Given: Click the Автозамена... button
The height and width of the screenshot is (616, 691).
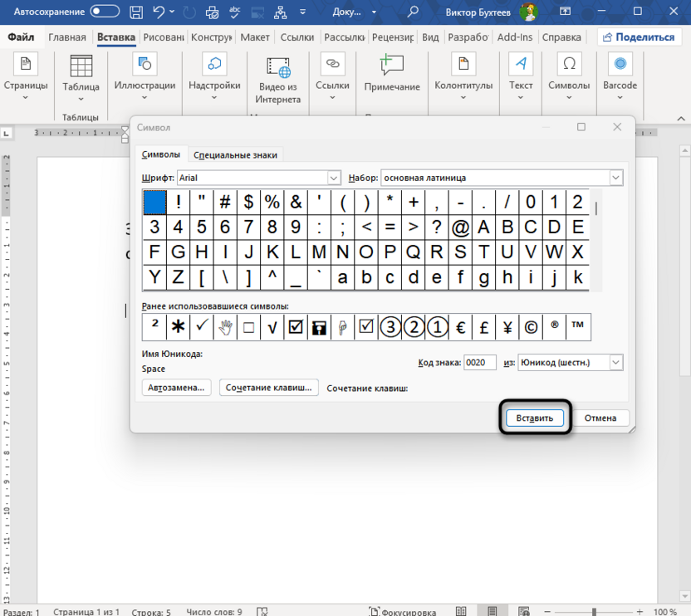Looking at the screenshot, I should [176, 388].
